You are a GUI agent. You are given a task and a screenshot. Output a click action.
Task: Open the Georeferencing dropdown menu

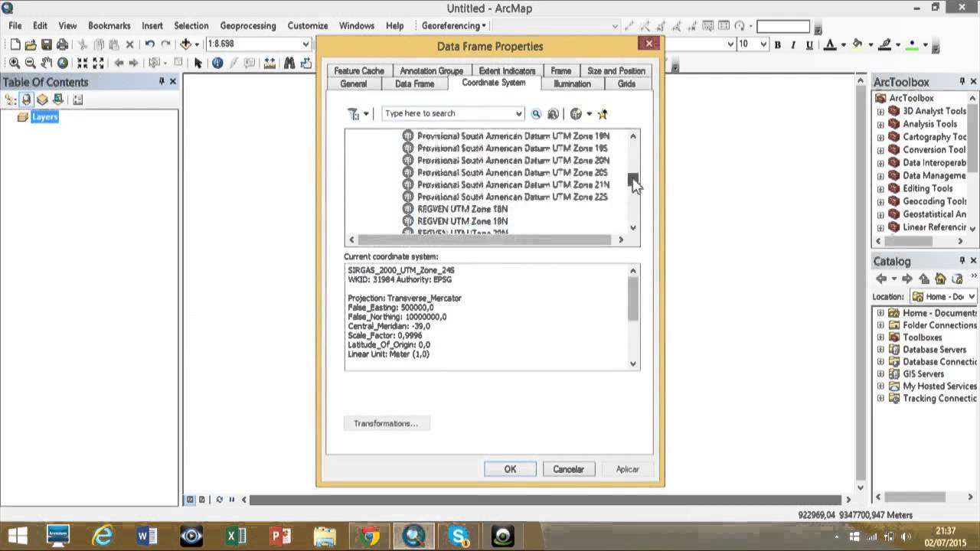coord(453,25)
